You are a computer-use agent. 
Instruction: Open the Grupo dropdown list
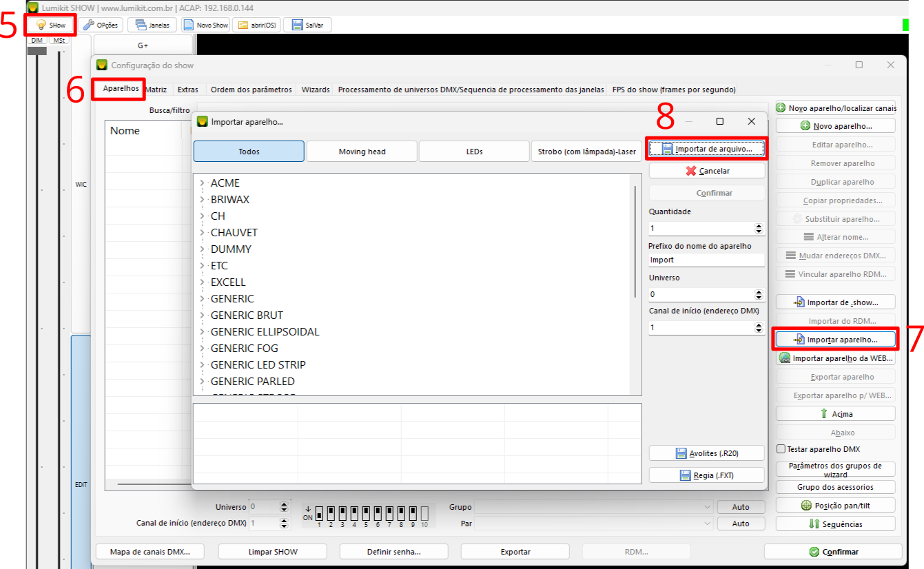(x=594, y=507)
